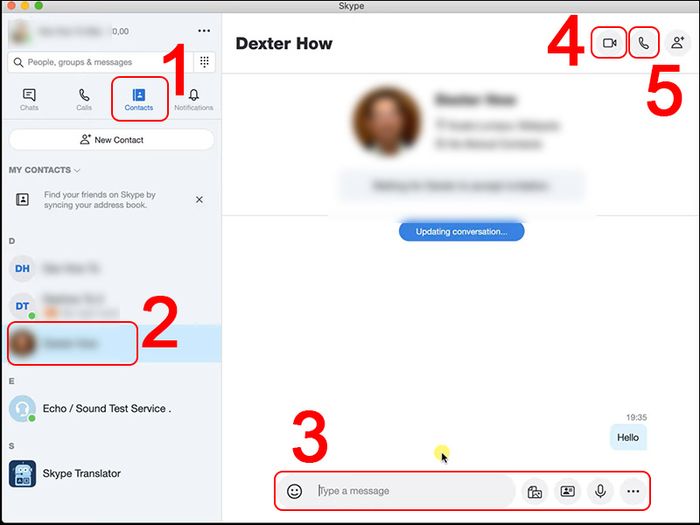This screenshot has width=700, height=525.
Task: Collapse the MY CONTACTS list
Action: (x=44, y=170)
